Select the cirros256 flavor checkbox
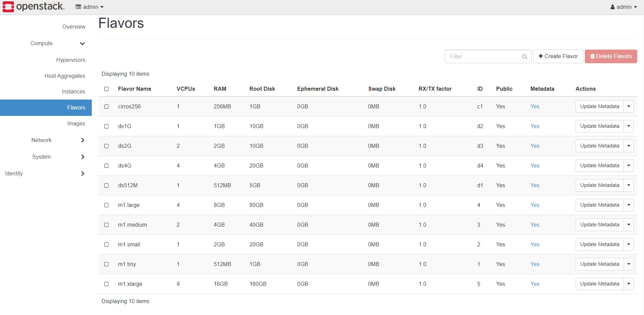Screen dimensions: 644x315 point(106,107)
